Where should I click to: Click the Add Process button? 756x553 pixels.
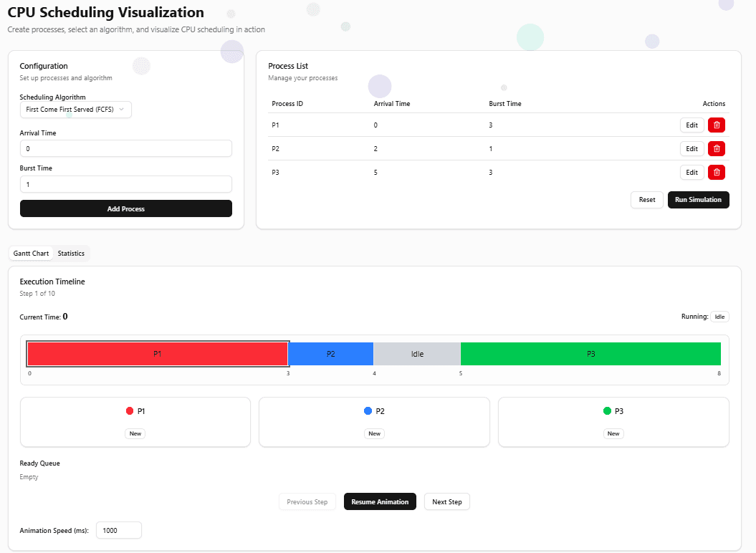point(126,208)
